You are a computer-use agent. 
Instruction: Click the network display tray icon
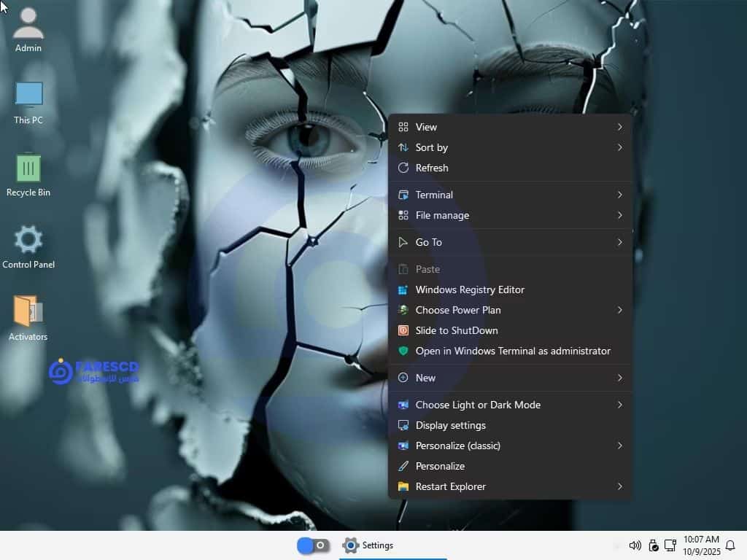point(670,545)
